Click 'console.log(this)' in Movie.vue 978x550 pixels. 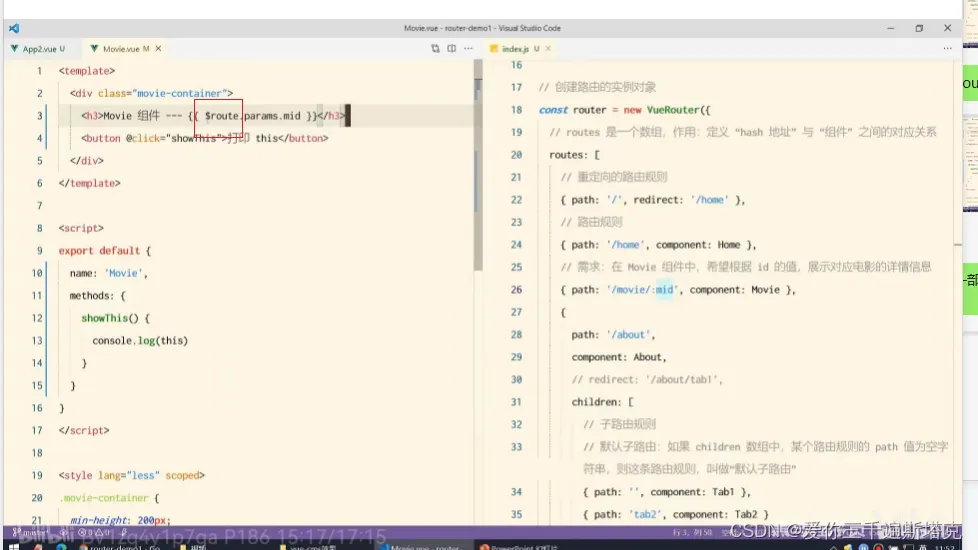tap(140, 340)
